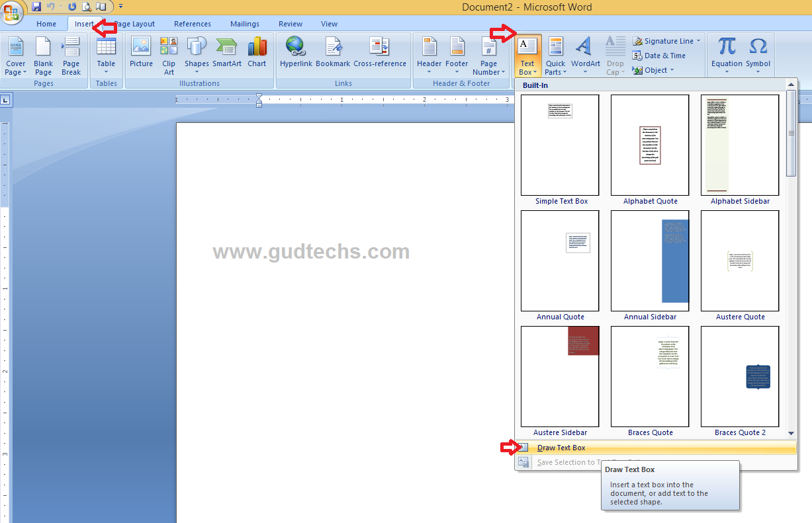Insert a Bookmark

[333, 53]
